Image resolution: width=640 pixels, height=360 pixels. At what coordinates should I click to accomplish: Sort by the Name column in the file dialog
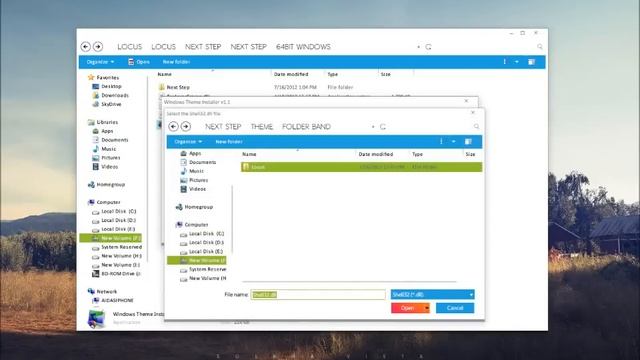click(x=249, y=154)
